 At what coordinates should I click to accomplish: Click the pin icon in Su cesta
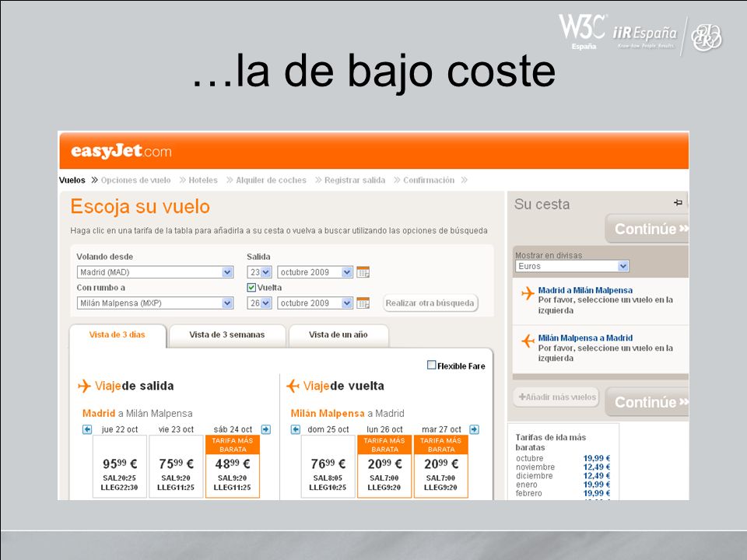point(678,203)
